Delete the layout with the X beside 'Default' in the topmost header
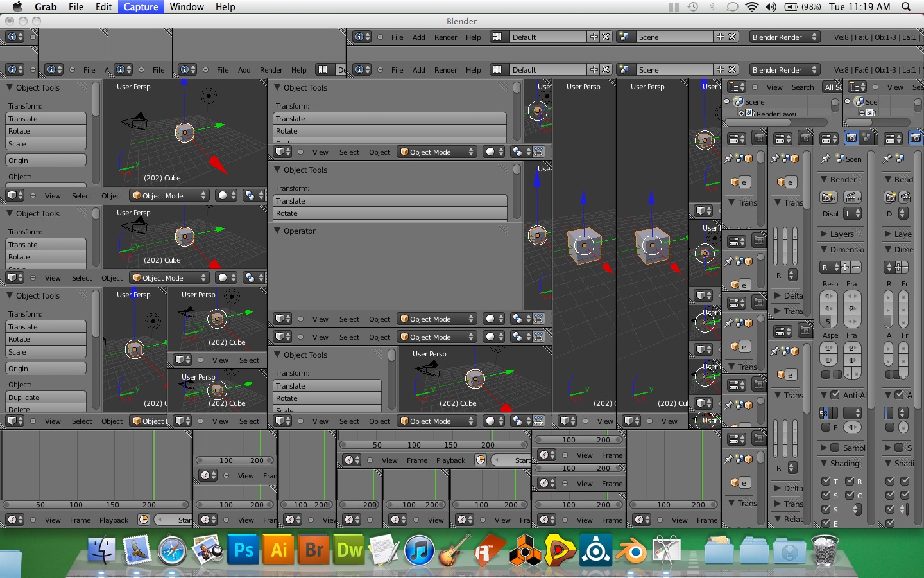Screen dimensions: 924x578 [x=606, y=37]
